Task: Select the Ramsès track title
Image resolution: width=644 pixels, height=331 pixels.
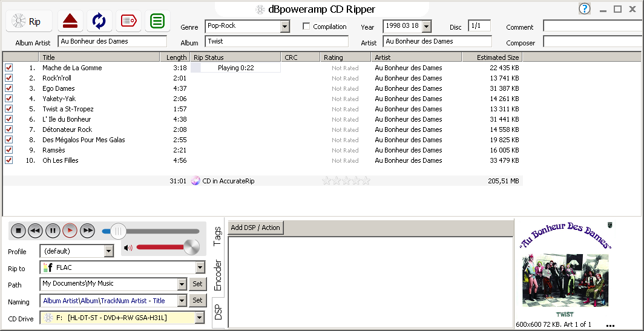Action: 54,150
